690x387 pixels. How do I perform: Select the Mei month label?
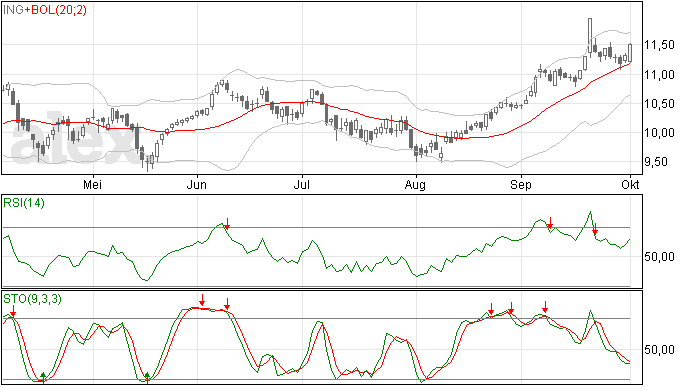92,184
